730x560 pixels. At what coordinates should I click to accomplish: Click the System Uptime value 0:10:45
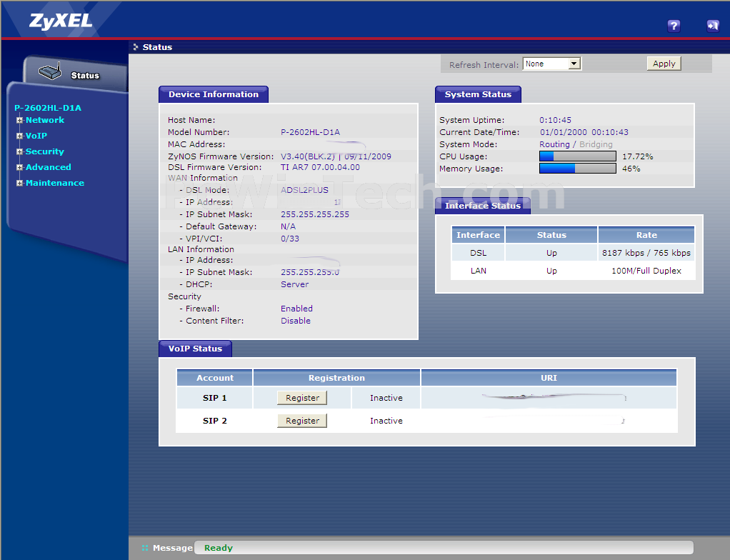coord(556,120)
